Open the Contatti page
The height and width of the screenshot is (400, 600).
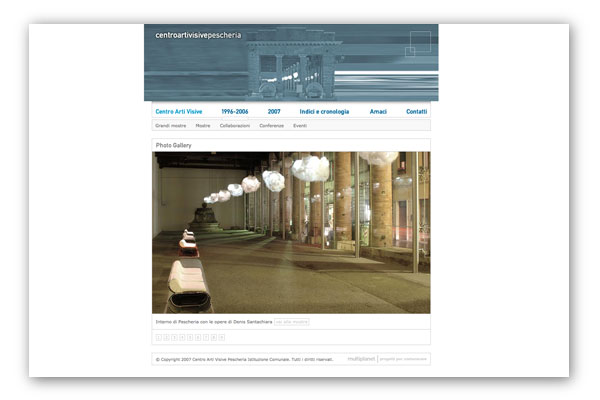pyautogui.click(x=416, y=112)
